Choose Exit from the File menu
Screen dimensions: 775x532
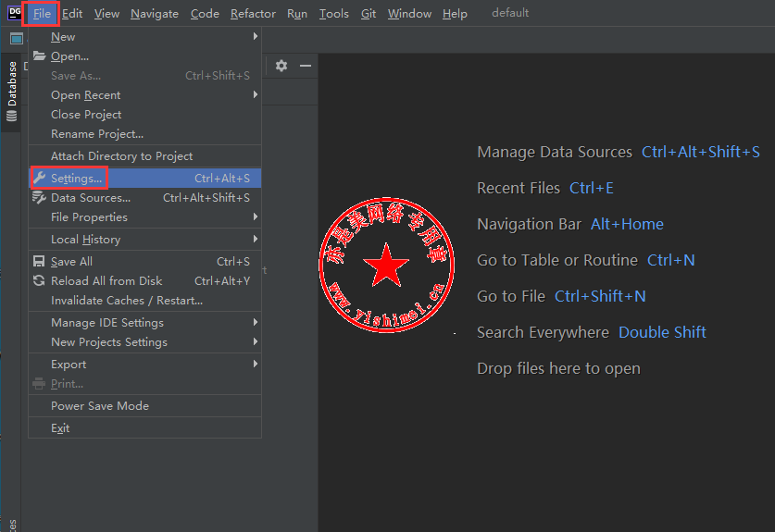144,428
